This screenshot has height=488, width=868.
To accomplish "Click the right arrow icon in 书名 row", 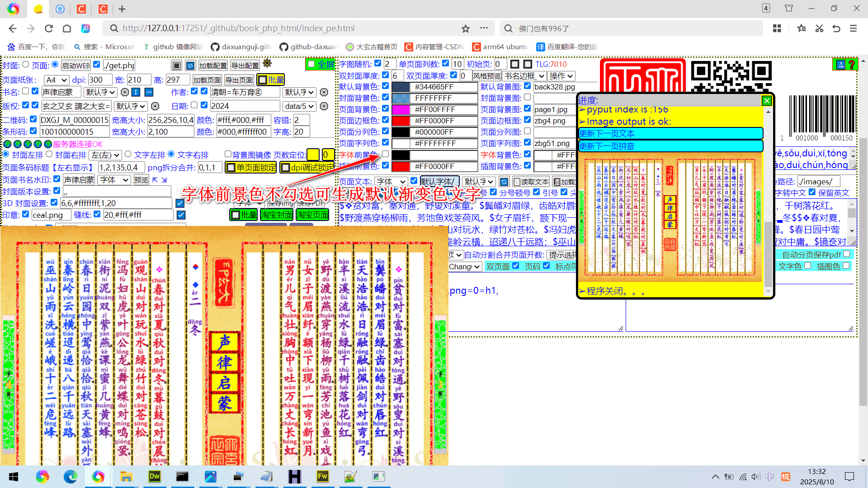I will pyautogui.click(x=149, y=92).
